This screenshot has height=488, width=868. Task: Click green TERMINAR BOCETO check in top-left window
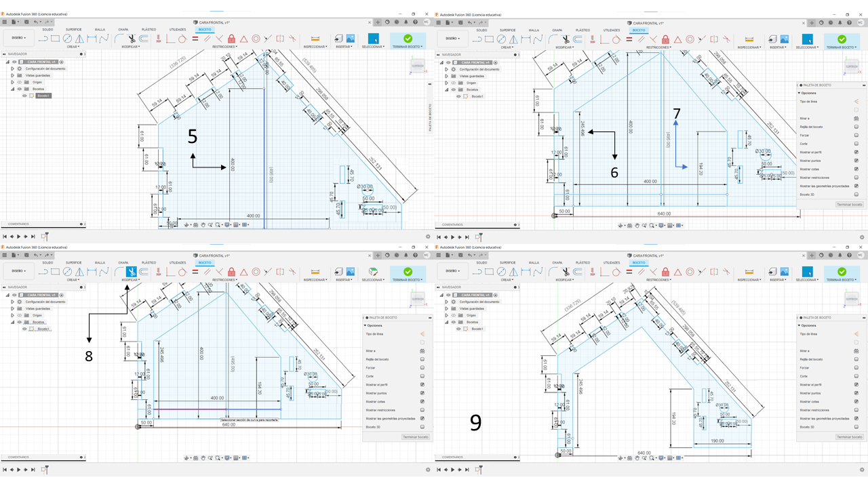tap(408, 39)
